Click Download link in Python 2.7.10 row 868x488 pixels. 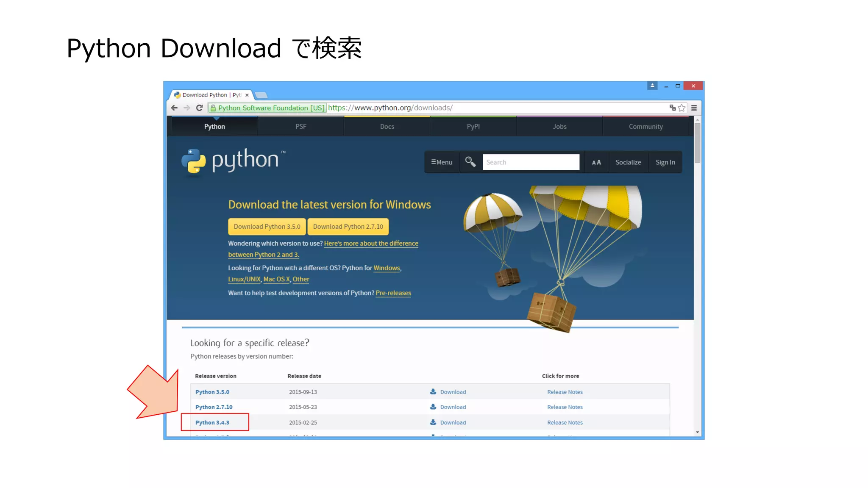pyautogui.click(x=453, y=407)
